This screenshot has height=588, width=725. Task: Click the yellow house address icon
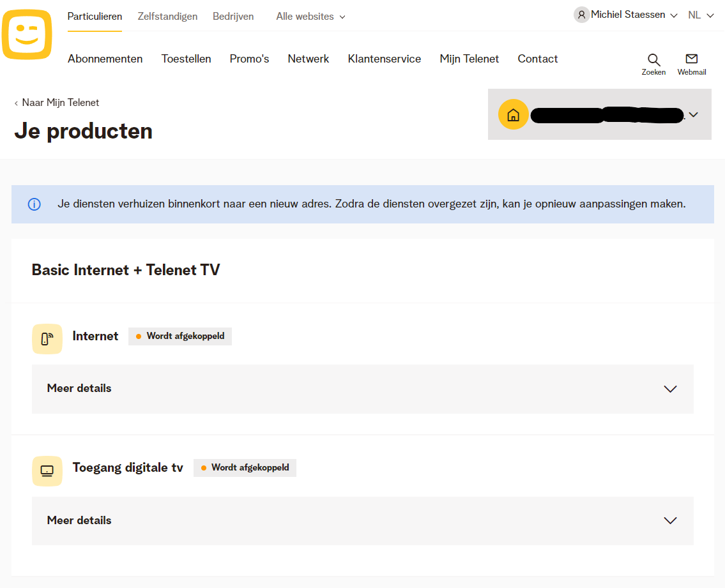pyautogui.click(x=513, y=114)
